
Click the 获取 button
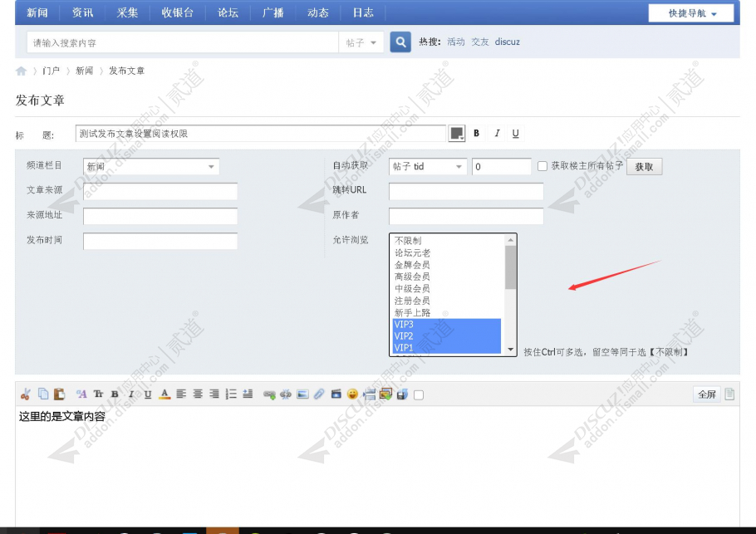(644, 166)
